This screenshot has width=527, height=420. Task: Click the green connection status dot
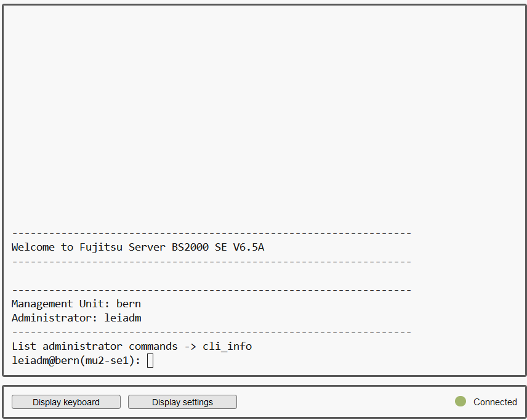pos(461,402)
